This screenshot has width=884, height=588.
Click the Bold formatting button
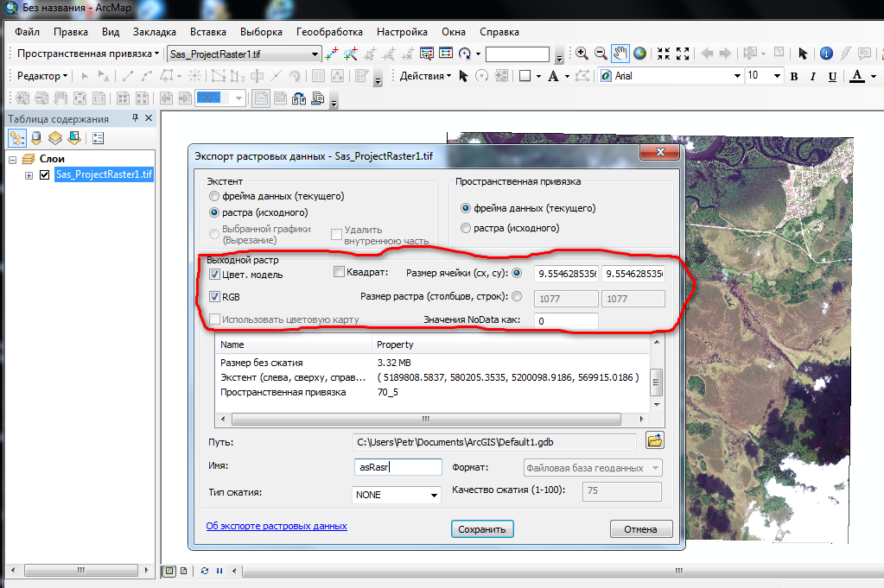[x=794, y=77]
